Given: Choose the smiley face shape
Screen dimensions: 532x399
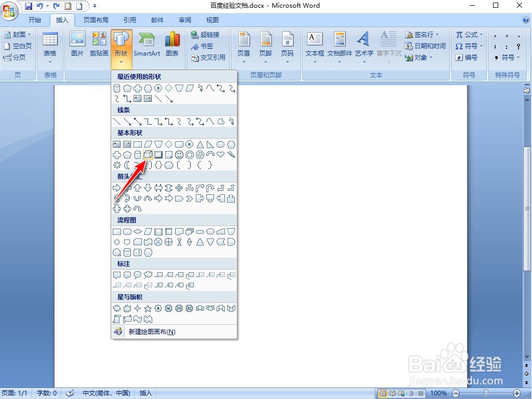Looking at the screenshot, I should (x=179, y=155).
